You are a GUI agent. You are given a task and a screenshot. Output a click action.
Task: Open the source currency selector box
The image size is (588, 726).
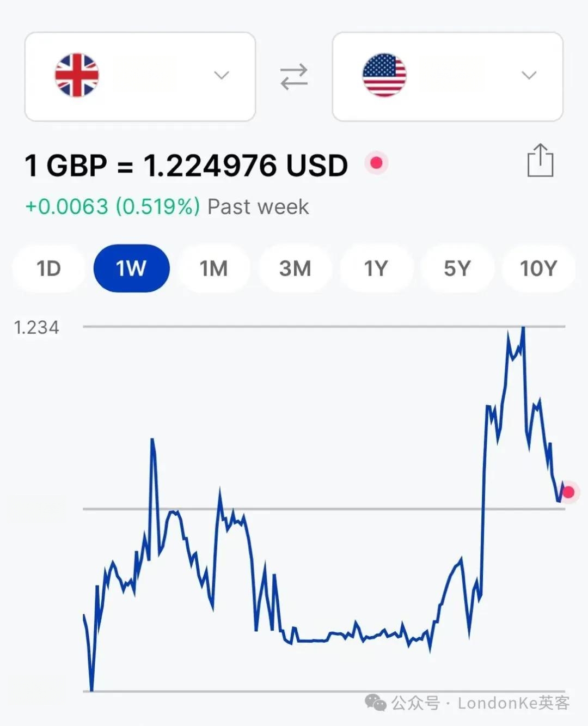pyautogui.click(x=140, y=76)
